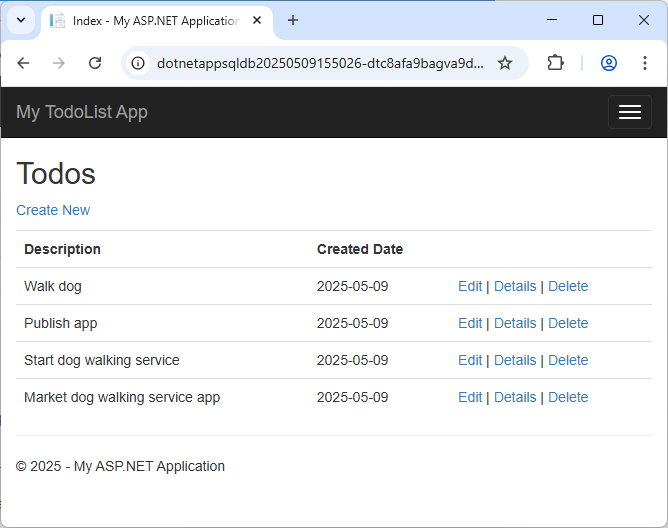Delete the Walk dog todo

[568, 286]
